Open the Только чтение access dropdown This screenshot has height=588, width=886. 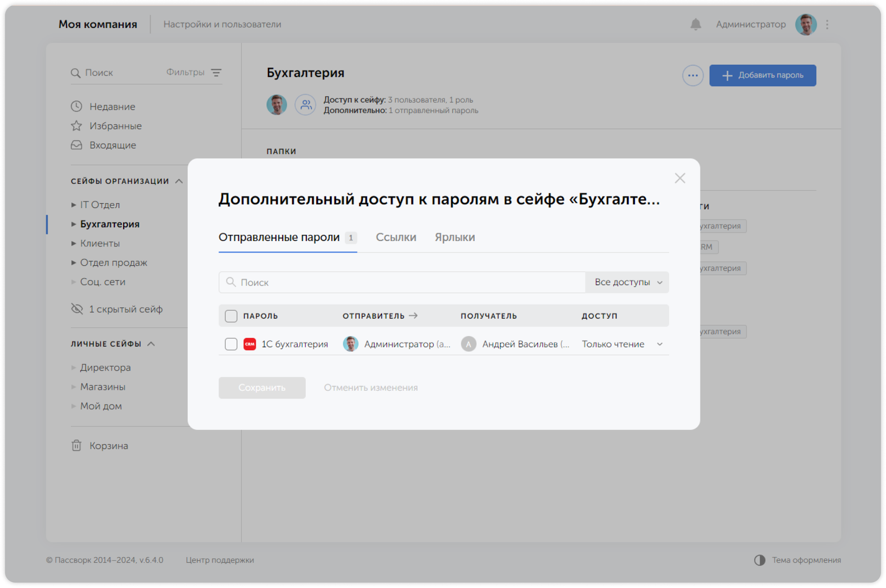click(x=621, y=344)
